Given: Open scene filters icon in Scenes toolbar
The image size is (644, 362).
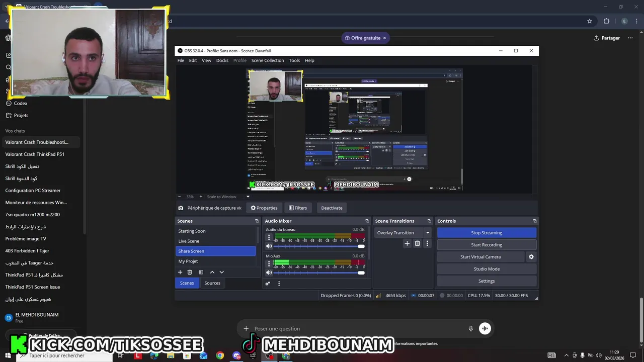Looking at the screenshot, I should pos(201,272).
